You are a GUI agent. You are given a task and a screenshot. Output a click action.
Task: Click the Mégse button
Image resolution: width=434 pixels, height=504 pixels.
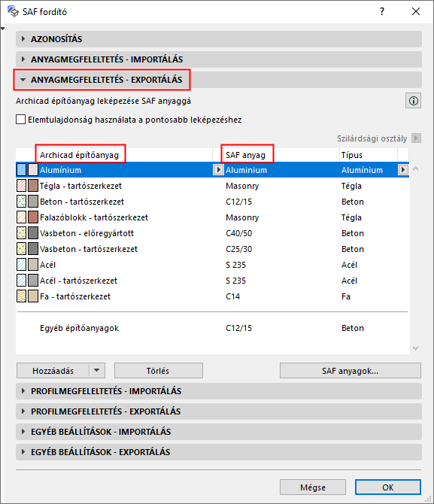pos(313,487)
